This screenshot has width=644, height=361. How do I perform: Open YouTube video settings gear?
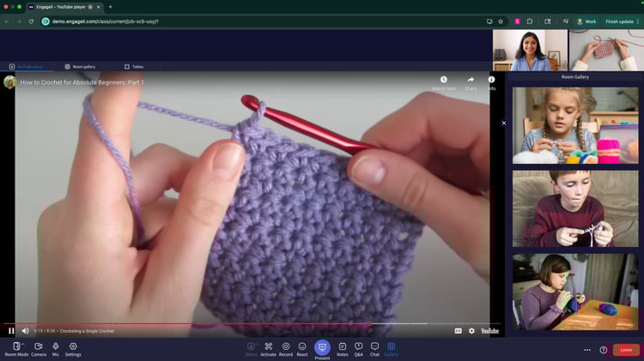[x=471, y=330]
